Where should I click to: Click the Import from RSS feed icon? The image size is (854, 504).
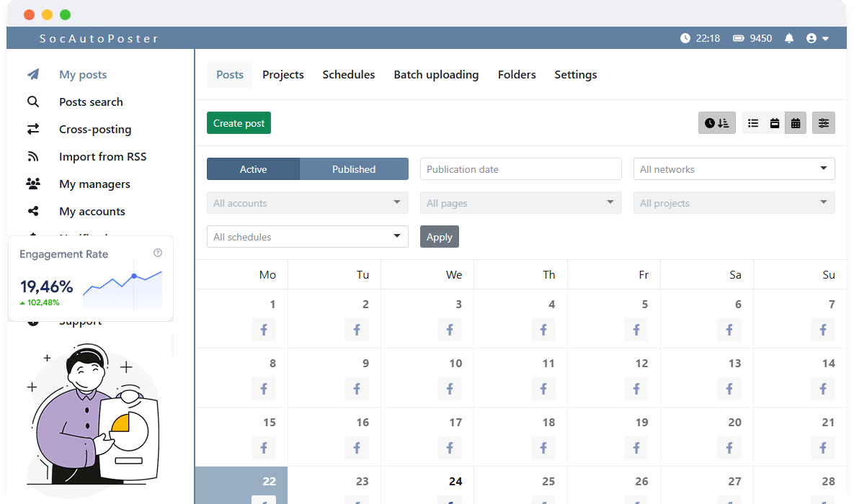(x=33, y=156)
